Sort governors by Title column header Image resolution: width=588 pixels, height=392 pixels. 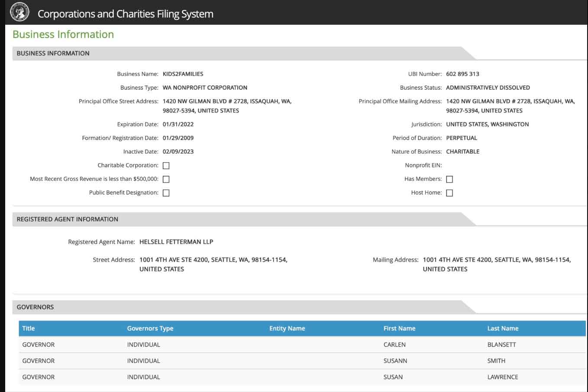pyautogui.click(x=29, y=328)
